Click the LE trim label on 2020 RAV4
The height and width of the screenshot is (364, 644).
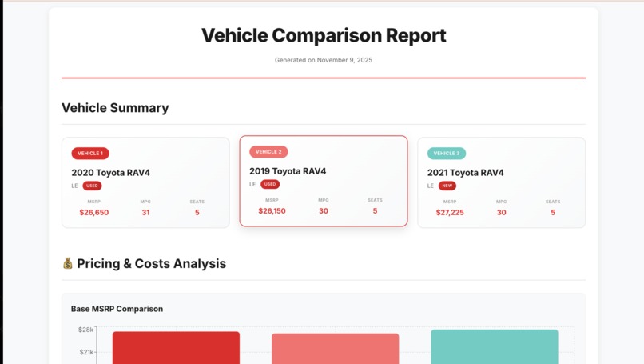(75, 186)
